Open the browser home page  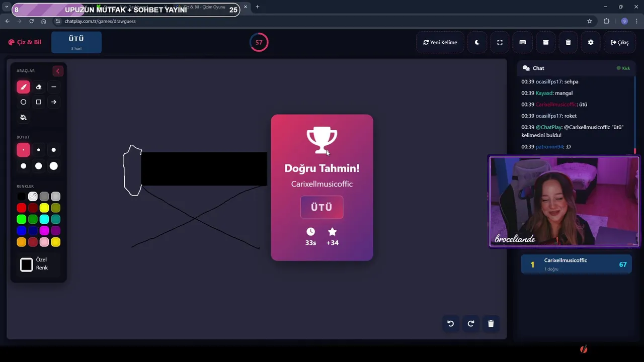click(x=43, y=21)
